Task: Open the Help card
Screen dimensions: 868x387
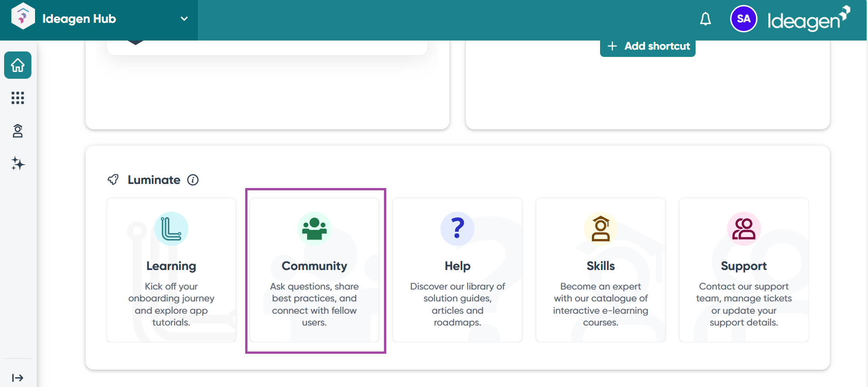Action: coord(457,270)
